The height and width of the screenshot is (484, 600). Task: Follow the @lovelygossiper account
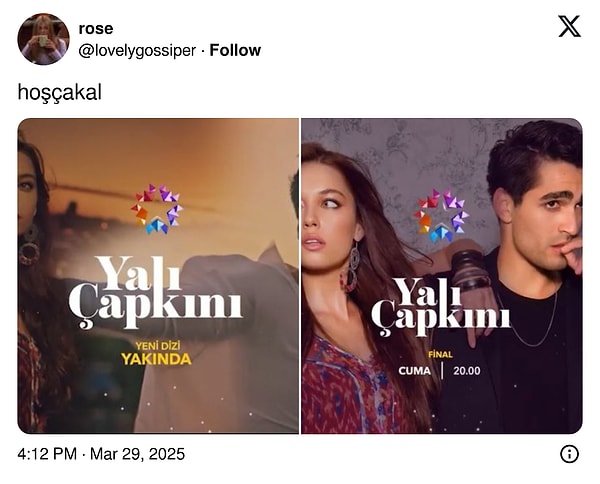[x=235, y=50]
